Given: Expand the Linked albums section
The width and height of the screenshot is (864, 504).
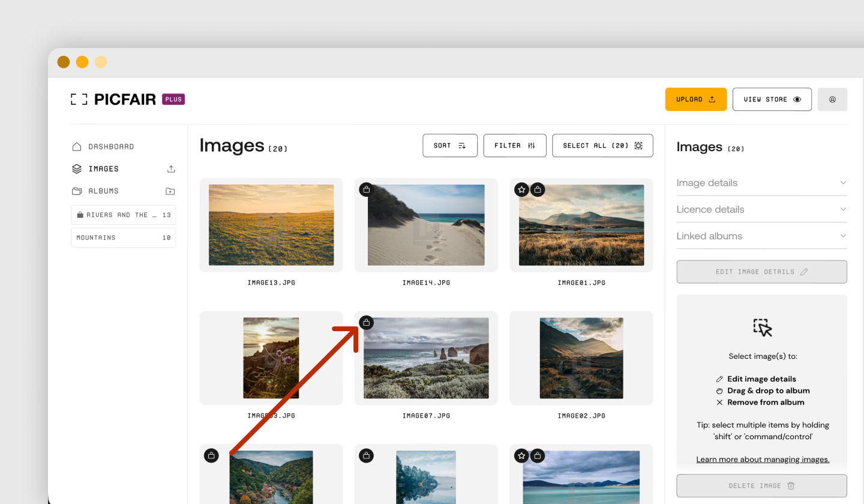Looking at the screenshot, I should pyautogui.click(x=761, y=236).
